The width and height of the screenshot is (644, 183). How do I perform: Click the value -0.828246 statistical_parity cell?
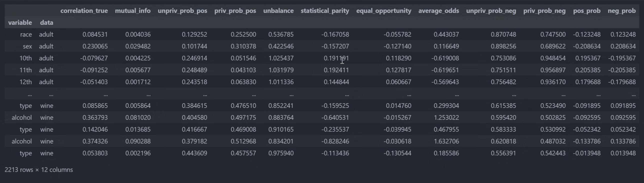click(335, 141)
